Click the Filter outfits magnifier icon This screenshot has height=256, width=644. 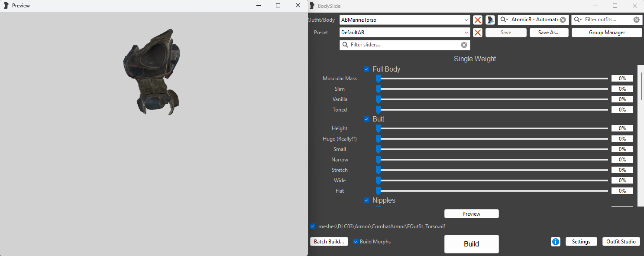pos(578,20)
